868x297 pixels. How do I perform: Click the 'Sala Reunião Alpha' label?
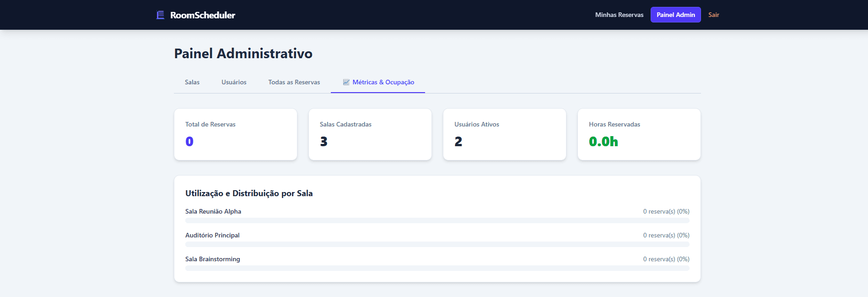[x=213, y=211]
